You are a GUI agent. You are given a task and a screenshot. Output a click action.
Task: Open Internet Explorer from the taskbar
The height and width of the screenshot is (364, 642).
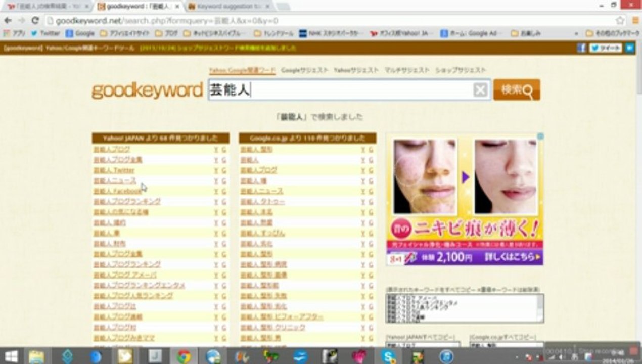point(213,356)
